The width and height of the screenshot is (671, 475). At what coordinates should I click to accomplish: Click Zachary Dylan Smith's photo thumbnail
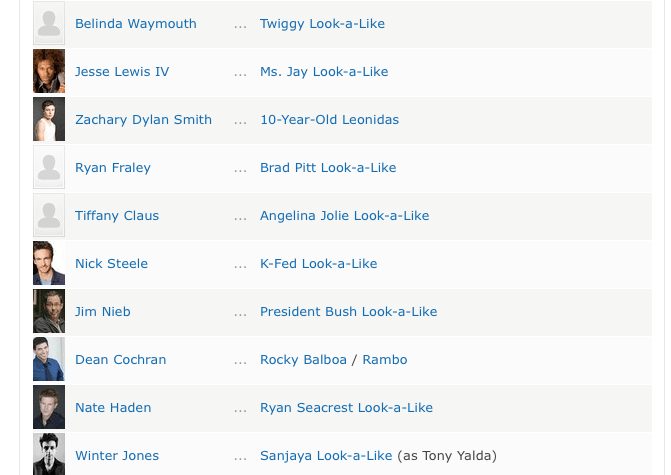[49, 119]
